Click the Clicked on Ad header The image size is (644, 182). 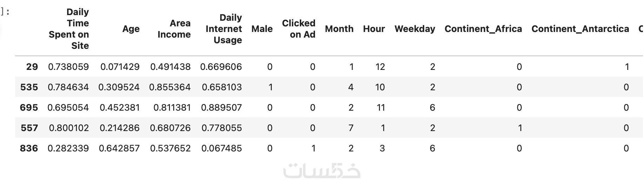pyautogui.click(x=298, y=29)
